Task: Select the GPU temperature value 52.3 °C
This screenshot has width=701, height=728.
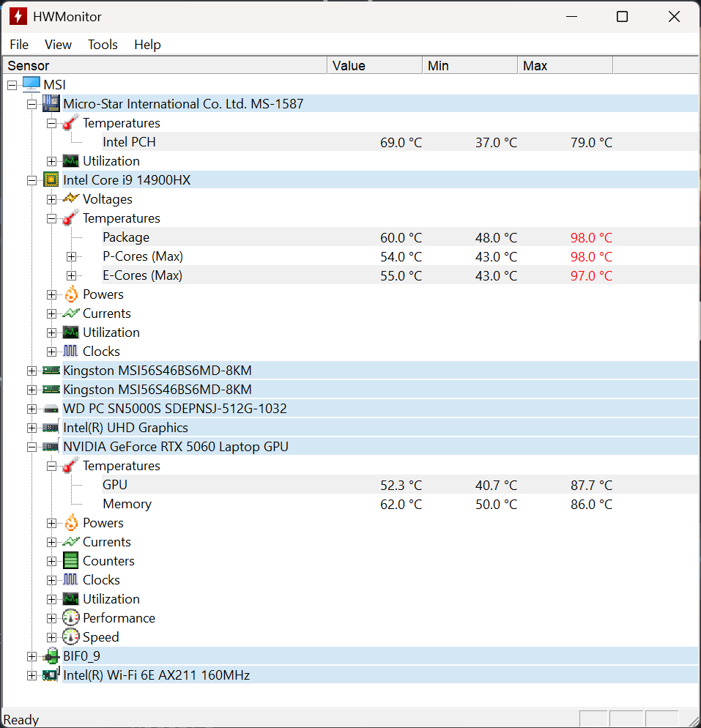Action: point(401,485)
